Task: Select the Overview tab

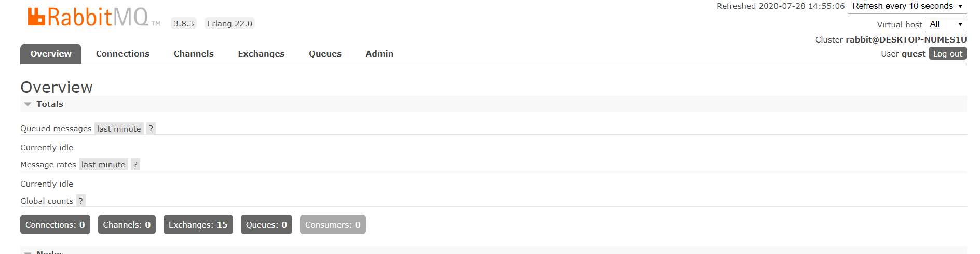Action: [51, 54]
